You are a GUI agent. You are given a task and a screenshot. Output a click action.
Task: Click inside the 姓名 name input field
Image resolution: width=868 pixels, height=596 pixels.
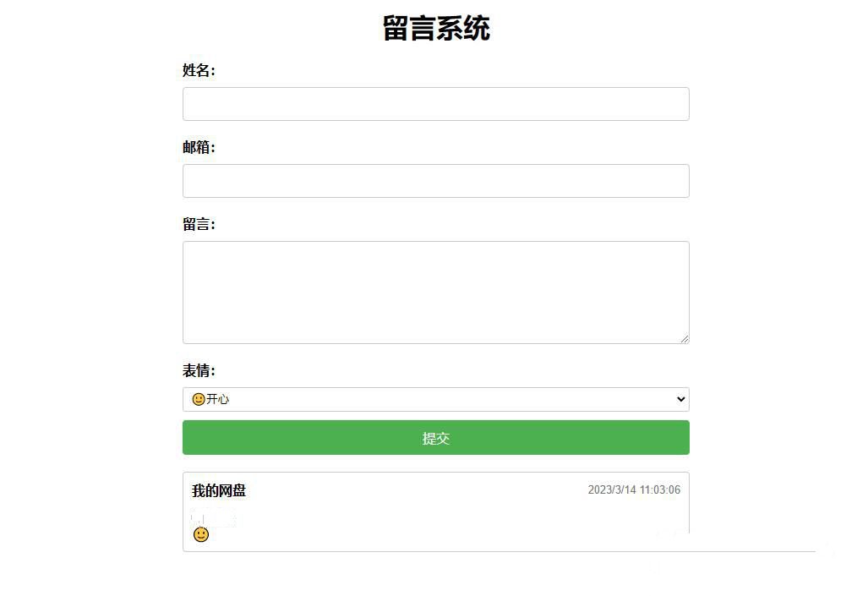[x=435, y=103]
